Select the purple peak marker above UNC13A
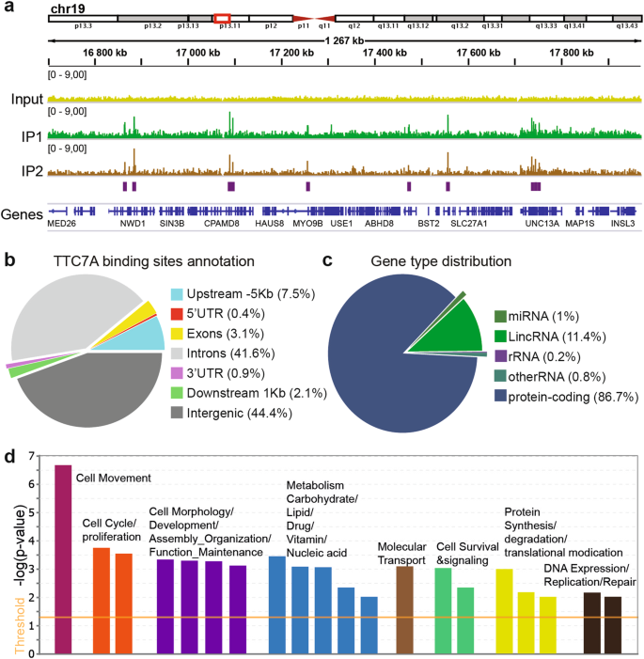Image resolution: width=644 pixels, height=659 pixels. coord(536,186)
